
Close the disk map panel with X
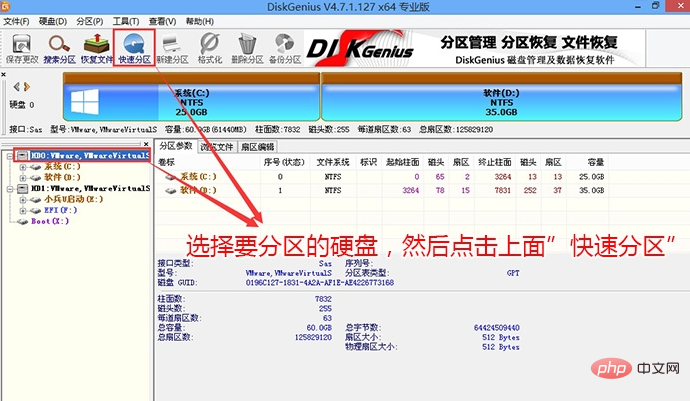(x=3, y=74)
